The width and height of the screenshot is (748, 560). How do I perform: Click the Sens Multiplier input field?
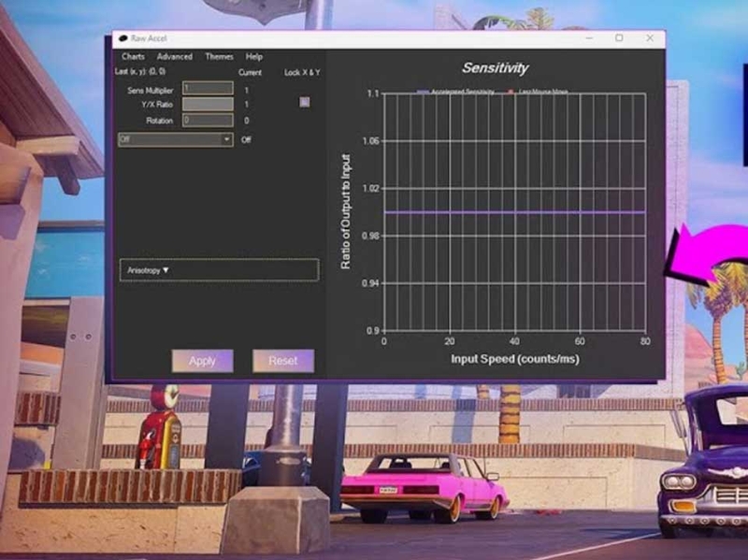tap(208, 88)
